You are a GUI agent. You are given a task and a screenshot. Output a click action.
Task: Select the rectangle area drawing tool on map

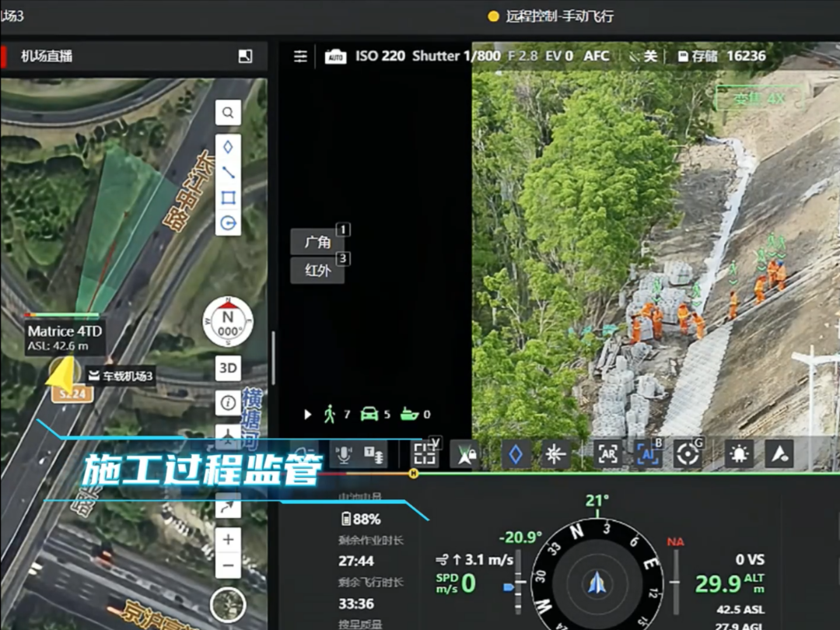pyautogui.click(x=228, y=197)
